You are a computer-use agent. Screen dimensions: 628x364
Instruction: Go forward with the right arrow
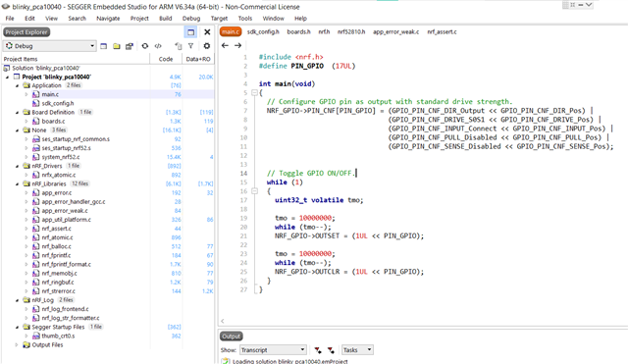pos(237,46)
